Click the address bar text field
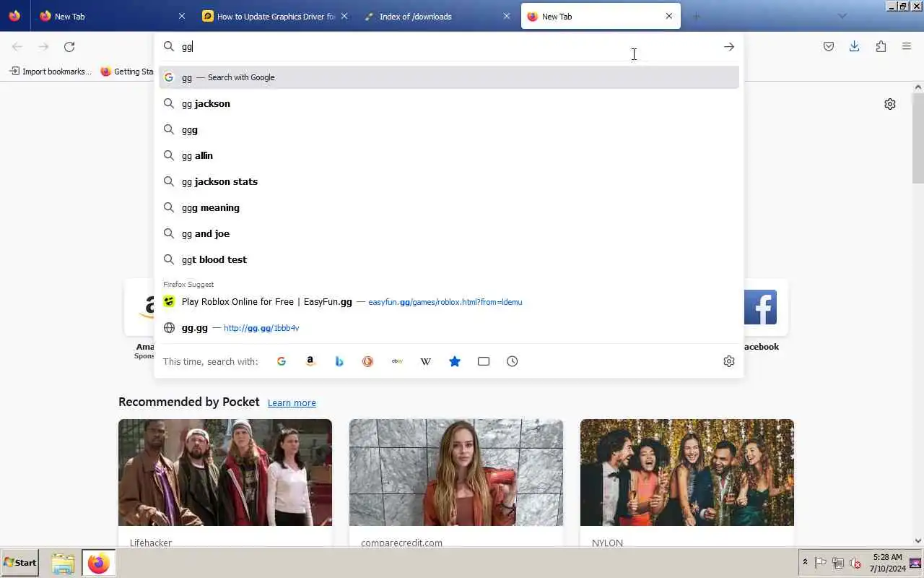924x578 pixels. tap(448, 47)
